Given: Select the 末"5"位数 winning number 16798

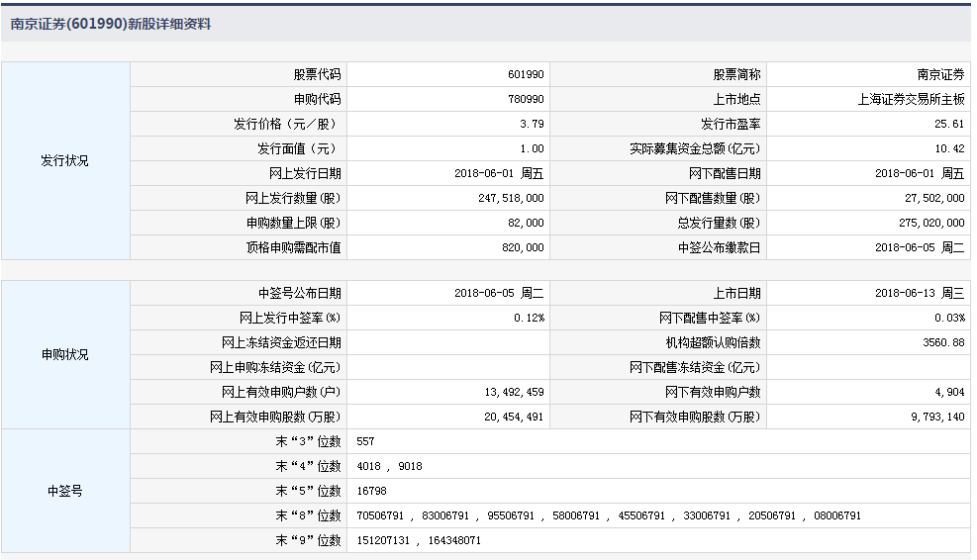Looking at the screenshot, I should [369, 491].
